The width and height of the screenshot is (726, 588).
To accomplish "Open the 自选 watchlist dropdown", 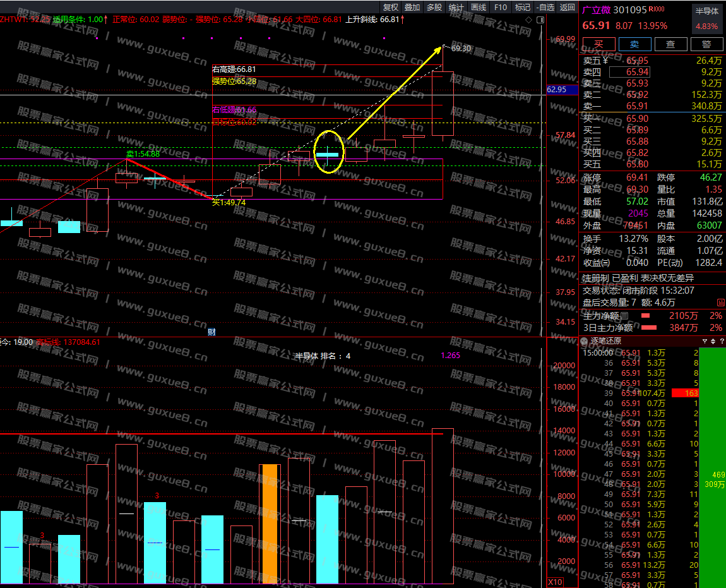I will click(545, 7).
